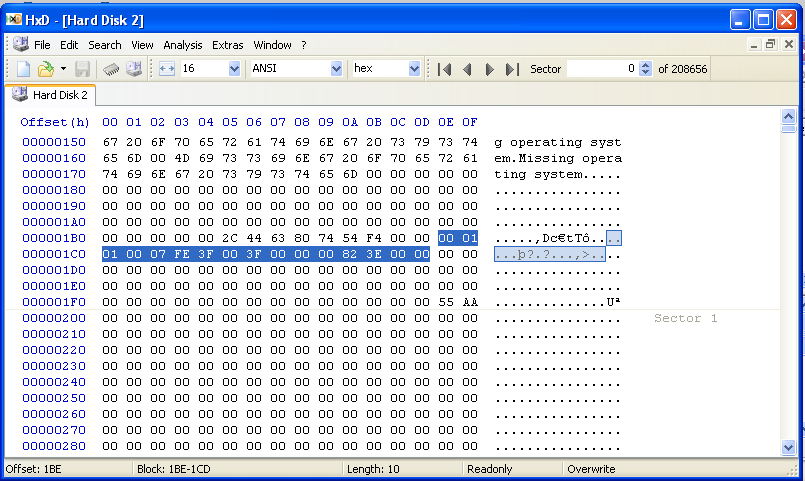Click the Open RAM toolbar icon
The width and height of the screenshot is (805, 481).
111,69
